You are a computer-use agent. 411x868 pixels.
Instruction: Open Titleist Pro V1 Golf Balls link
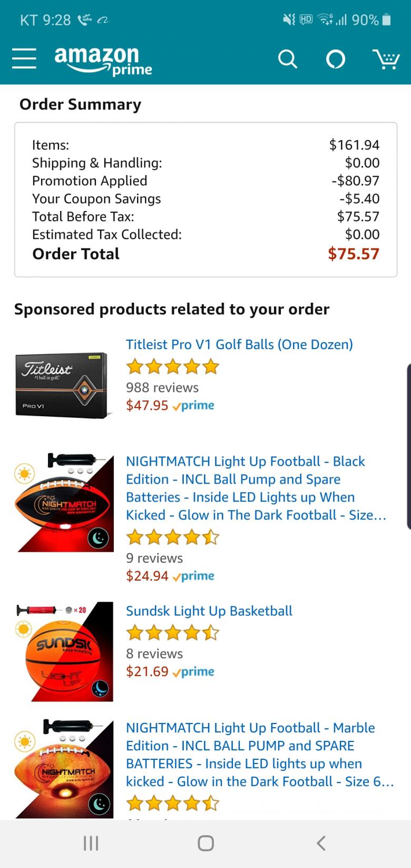pyautogui.click(x=239, y=344)
